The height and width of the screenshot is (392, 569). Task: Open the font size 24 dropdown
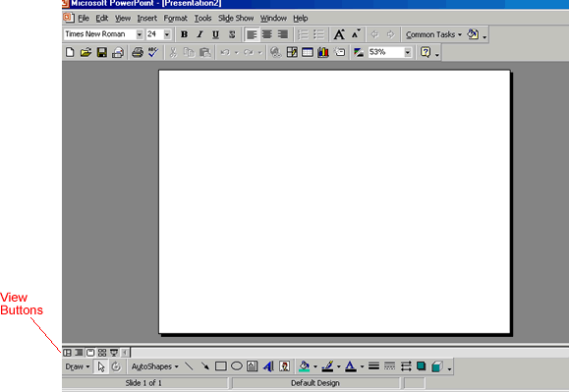point(167,34)
